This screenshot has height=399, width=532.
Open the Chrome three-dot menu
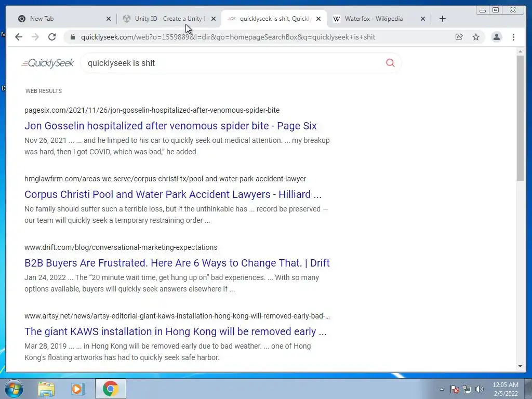(x=514, y=37)
